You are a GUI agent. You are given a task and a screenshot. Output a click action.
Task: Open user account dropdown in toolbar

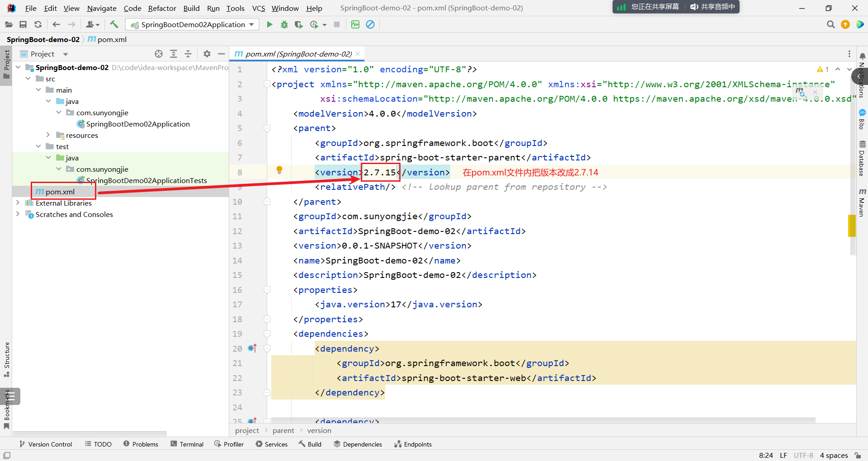93,24
